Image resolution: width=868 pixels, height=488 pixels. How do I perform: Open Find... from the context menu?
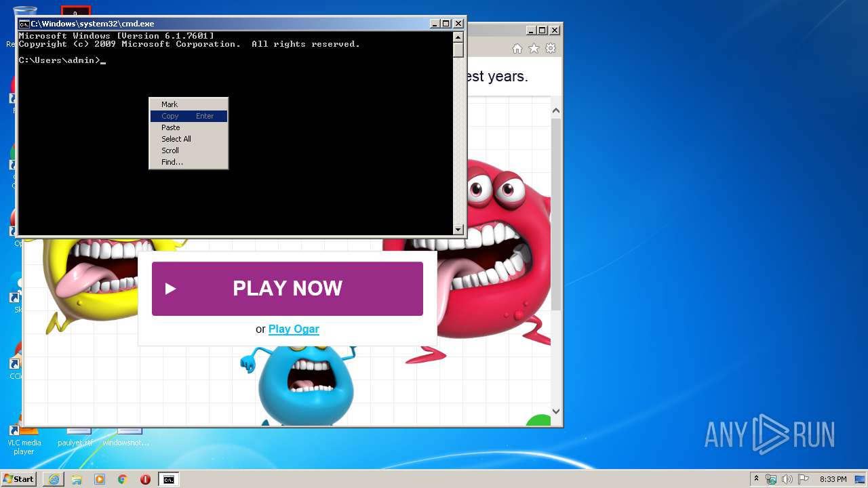tap(189, 162)
